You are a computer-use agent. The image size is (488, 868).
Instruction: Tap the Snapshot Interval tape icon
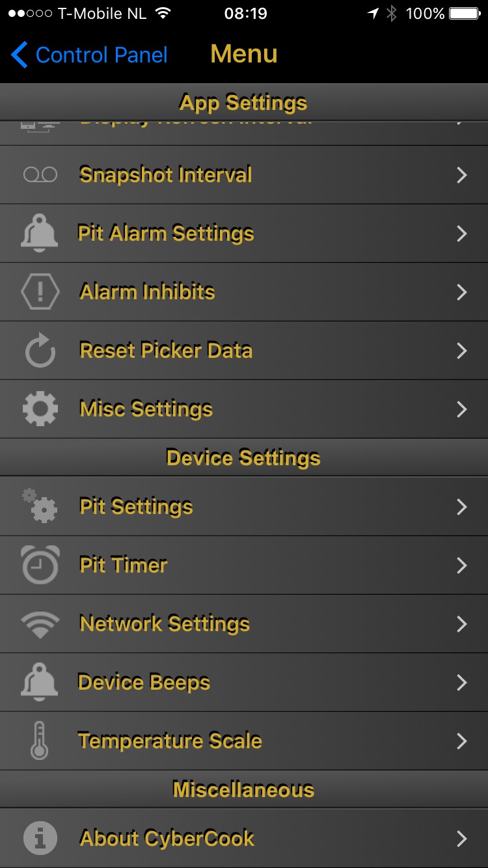[x=40, y=175]
